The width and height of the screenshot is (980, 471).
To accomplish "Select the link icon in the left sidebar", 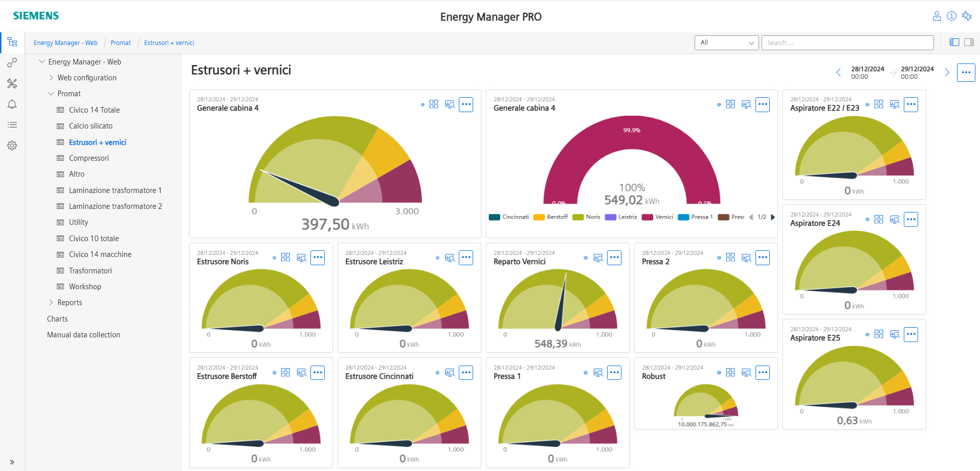I will [12, 62].
